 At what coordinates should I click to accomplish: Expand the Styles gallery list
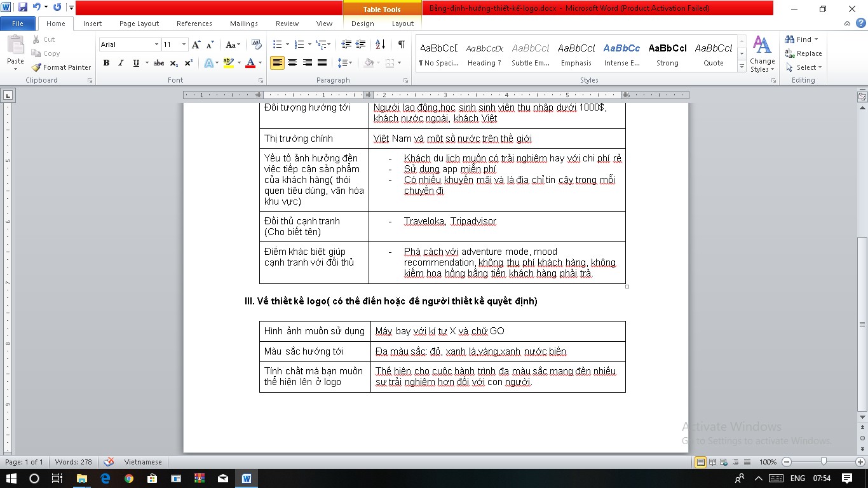click(x=742, y=67)
